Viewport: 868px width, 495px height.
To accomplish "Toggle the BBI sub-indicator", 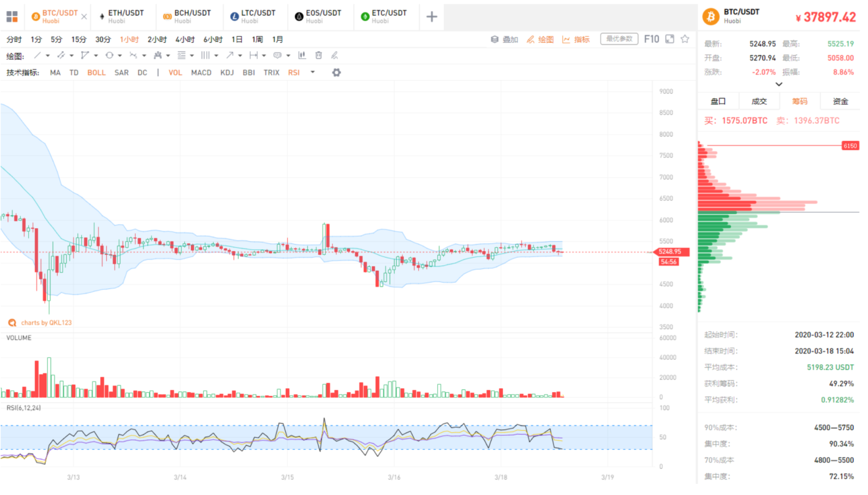I will pos(248,73).
